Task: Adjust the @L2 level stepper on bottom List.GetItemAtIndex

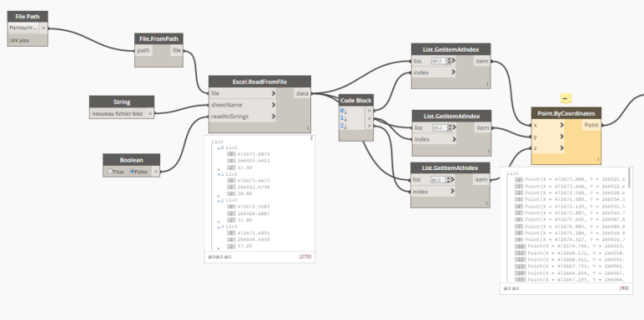Action: point(448,180)
